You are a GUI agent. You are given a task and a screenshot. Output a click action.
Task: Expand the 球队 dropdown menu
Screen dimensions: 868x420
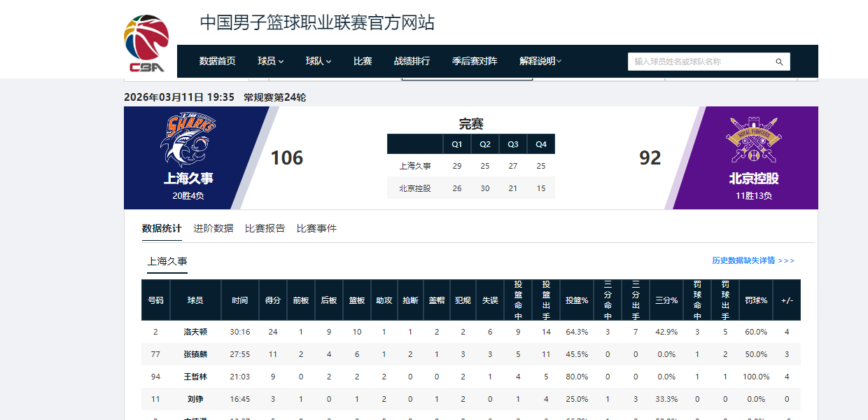pyautogui.click(x=316, y=61)
